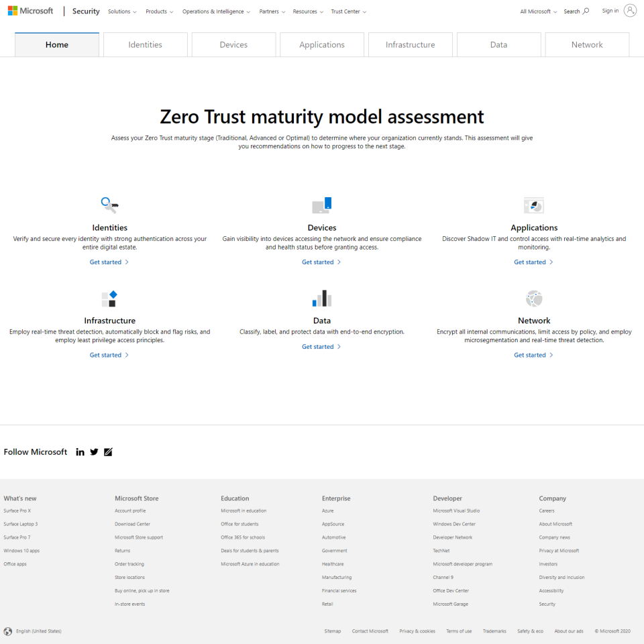Open Surface Laptop 3 footer link
Image resolution: width=644 pixels, height=644 pixels.
point(21,524)
